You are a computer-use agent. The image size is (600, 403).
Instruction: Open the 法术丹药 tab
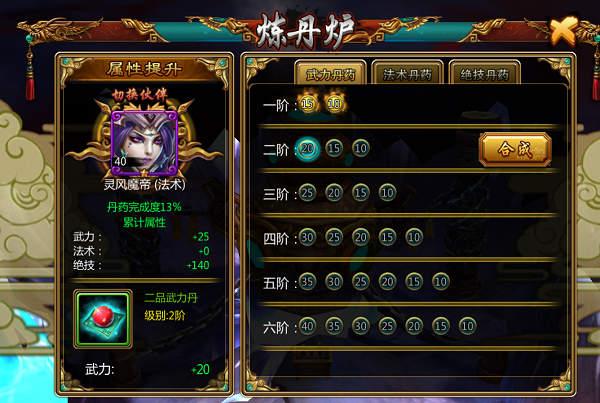point(408,73)
